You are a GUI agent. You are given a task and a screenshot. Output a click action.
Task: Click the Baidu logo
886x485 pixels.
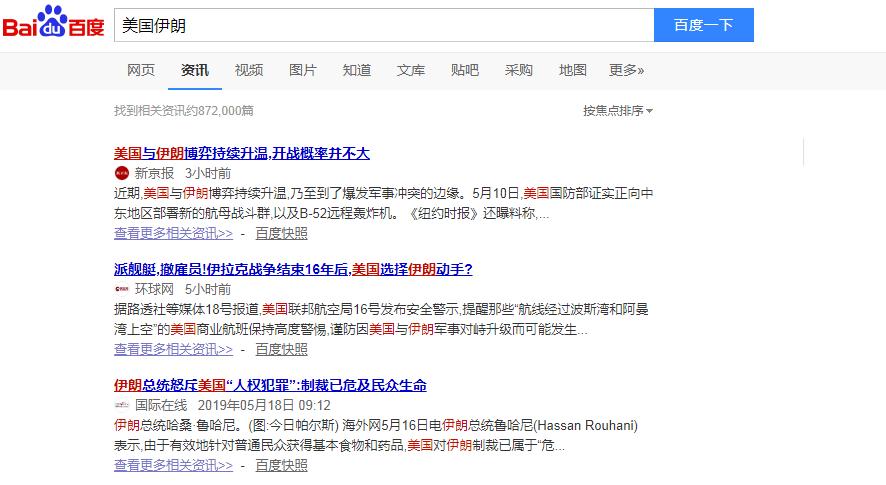(x=54, y=23)
